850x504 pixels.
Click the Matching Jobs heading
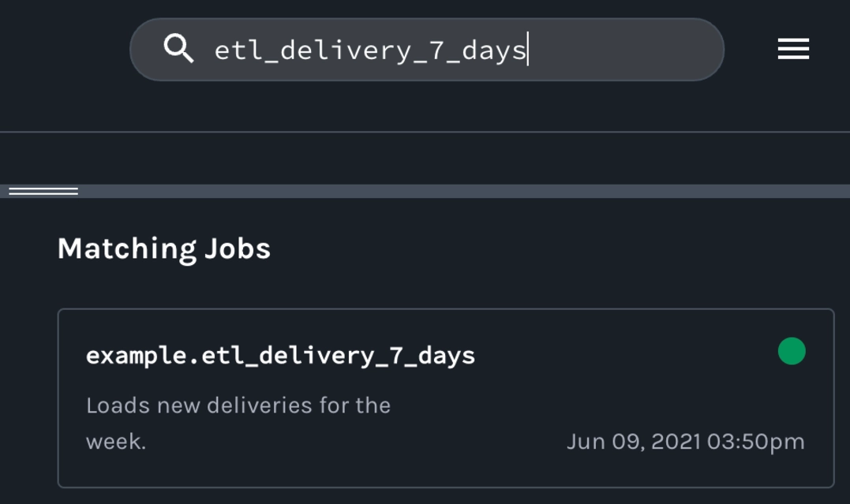pyautogui.click(x=163, y=248)
